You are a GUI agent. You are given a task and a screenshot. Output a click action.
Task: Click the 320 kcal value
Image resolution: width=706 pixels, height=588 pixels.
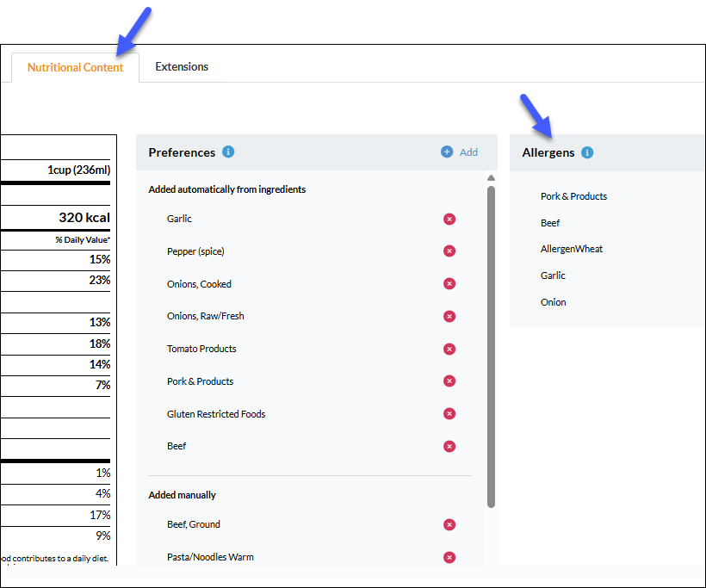84,218
